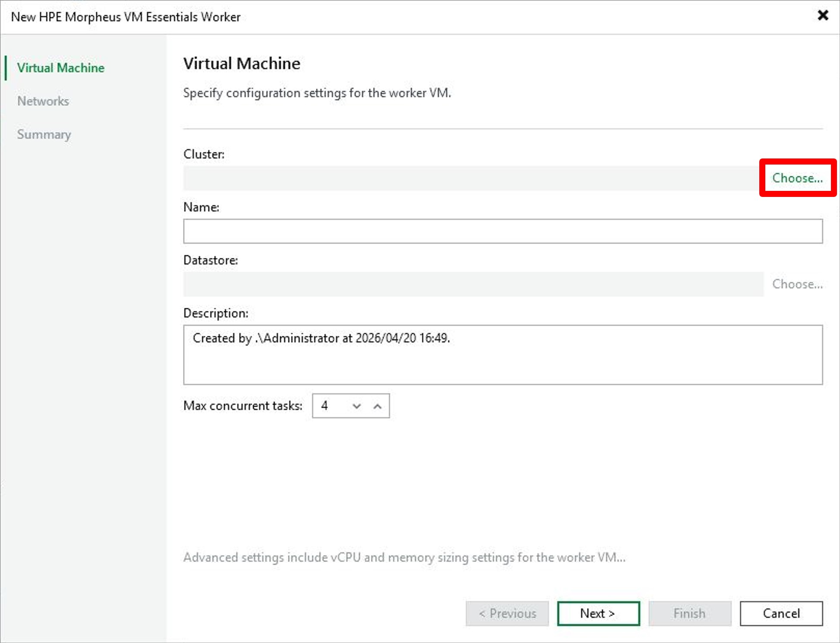Close the New HPE Morpheus Worker dialog
Viewport: 840px width, 643px height.
coord(823,16)
